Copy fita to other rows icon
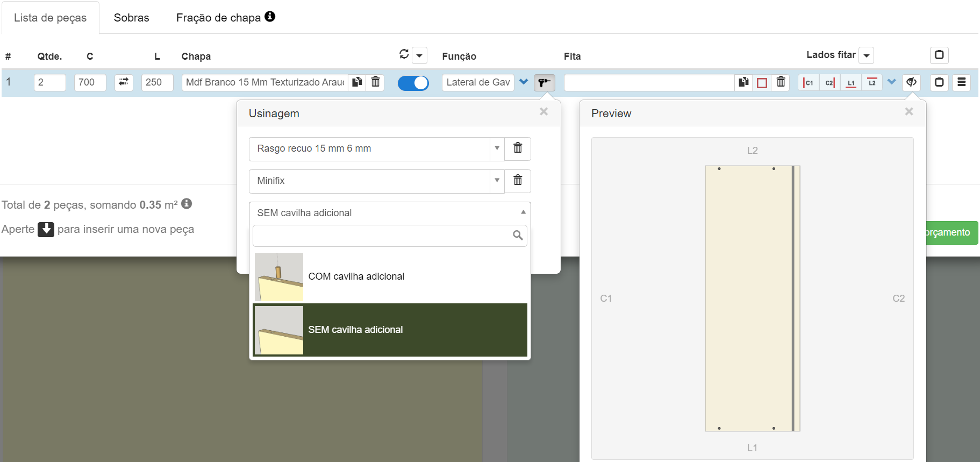 (743, 82)
